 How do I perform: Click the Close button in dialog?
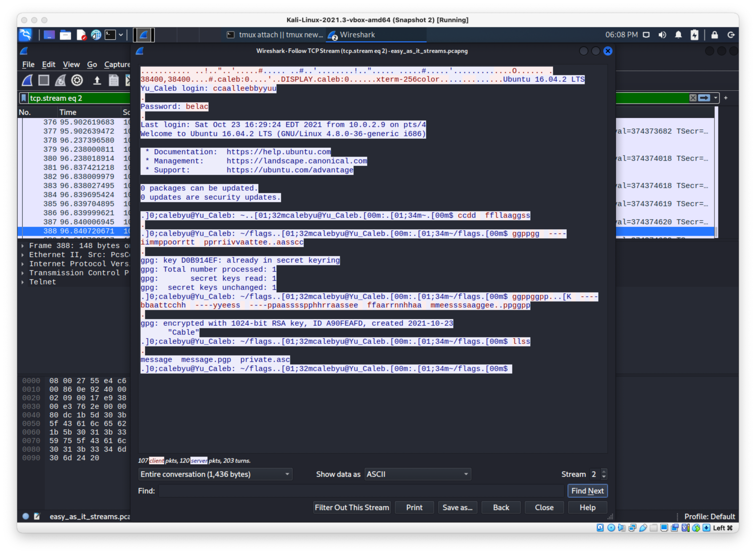click(x=544, y=508)
